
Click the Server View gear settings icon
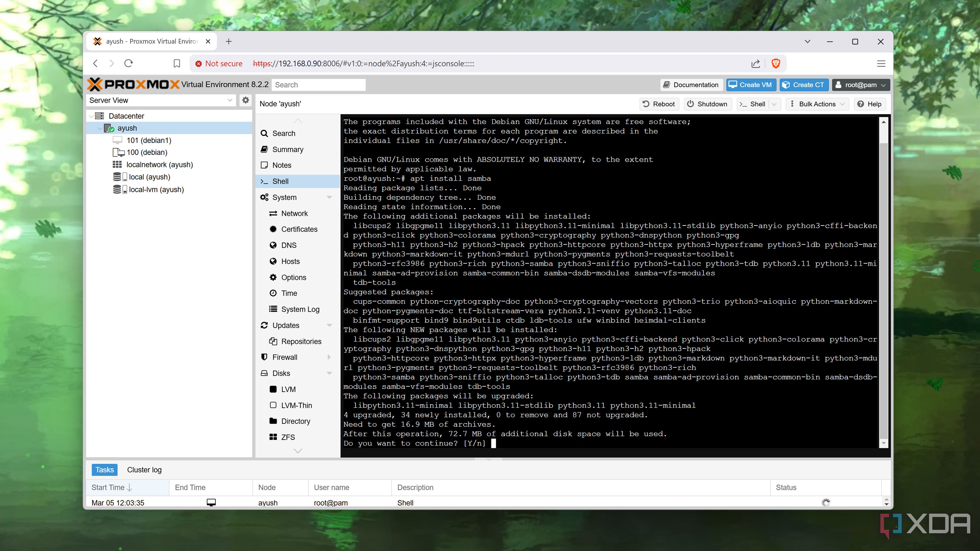[246, 100]
